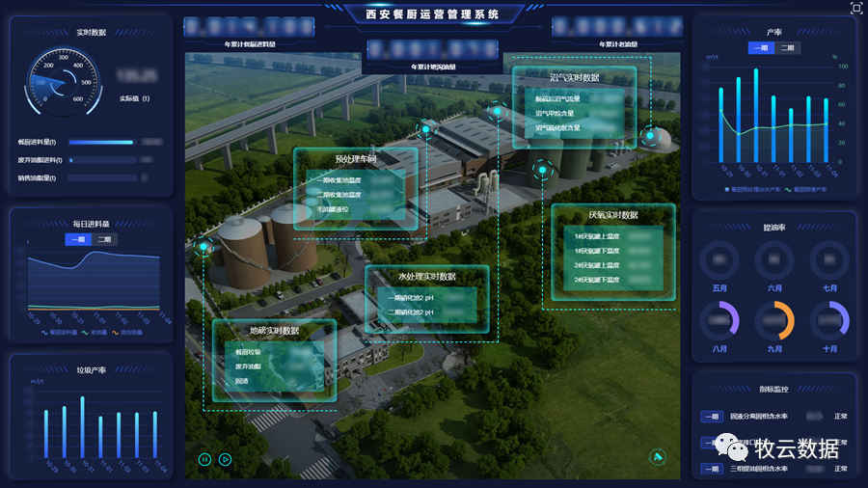Switch 每日进料量 chart to 二期
Viewport: 868px width, 488px height.
105,239
